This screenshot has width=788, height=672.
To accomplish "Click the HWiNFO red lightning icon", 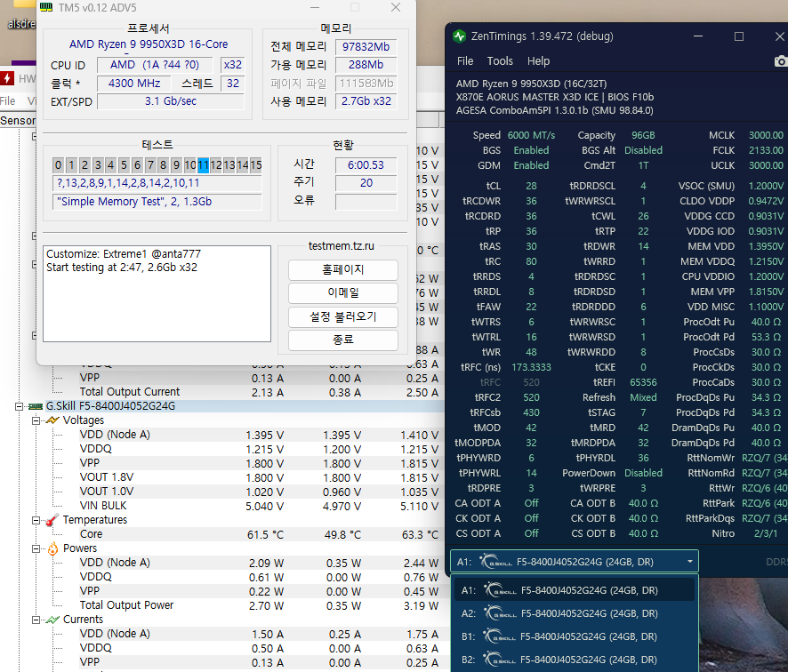I will tap(7, 78).
